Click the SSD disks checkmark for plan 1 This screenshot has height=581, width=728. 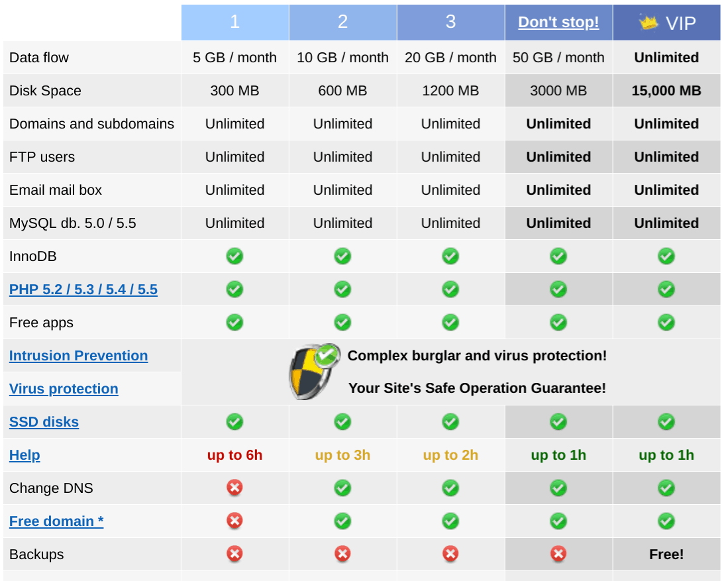point(234,422)
